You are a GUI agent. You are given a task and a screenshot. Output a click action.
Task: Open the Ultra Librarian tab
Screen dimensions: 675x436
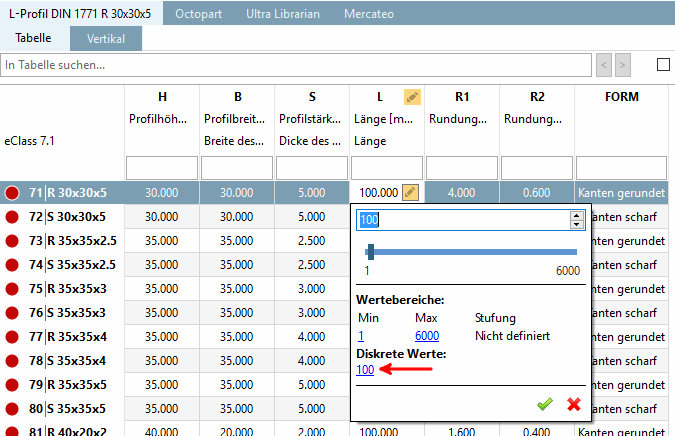pos(283,14)
